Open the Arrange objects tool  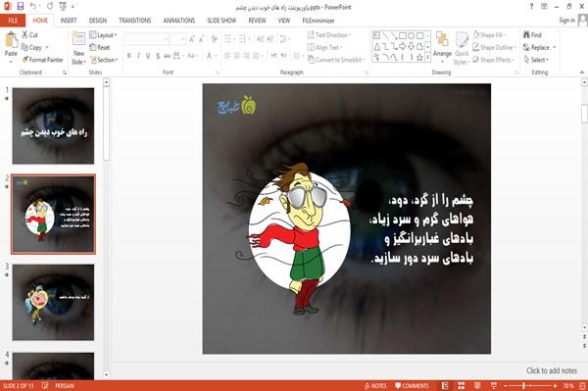(442, 47)
